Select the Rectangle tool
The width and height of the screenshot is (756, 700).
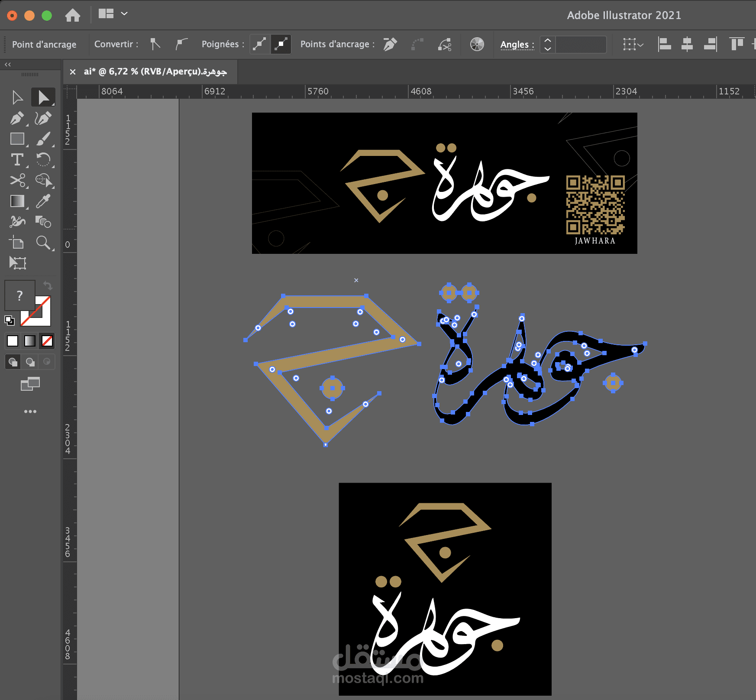(x=17, y=139)
